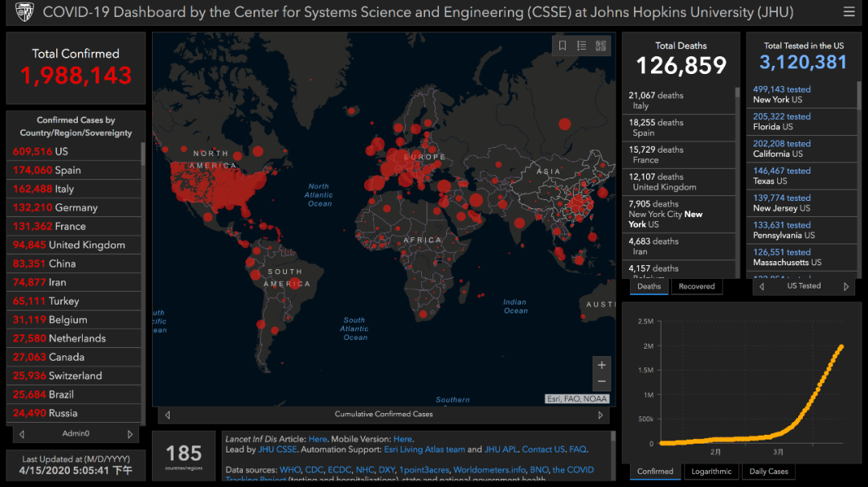Image resolution: width=868 pixels, height=487 pixels.
Task: Open the basemap gallery grid icon
Action: (600, 46)
